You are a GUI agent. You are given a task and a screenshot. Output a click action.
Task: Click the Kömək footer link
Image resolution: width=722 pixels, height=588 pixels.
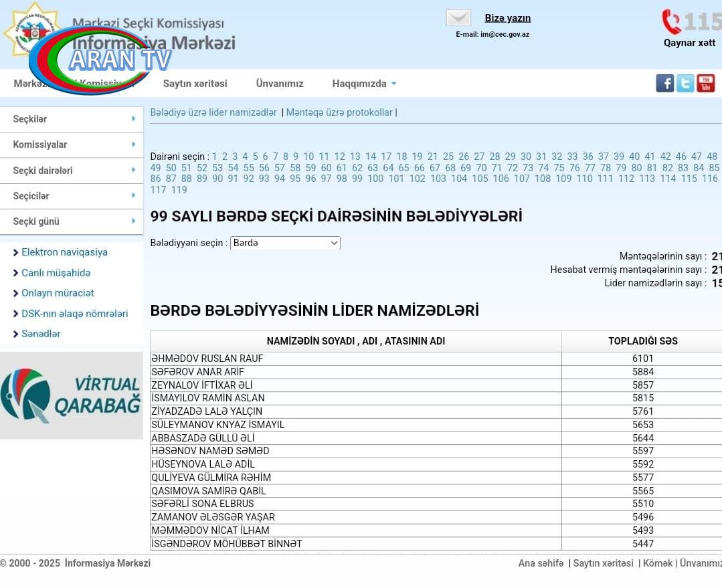pos(657,563)
